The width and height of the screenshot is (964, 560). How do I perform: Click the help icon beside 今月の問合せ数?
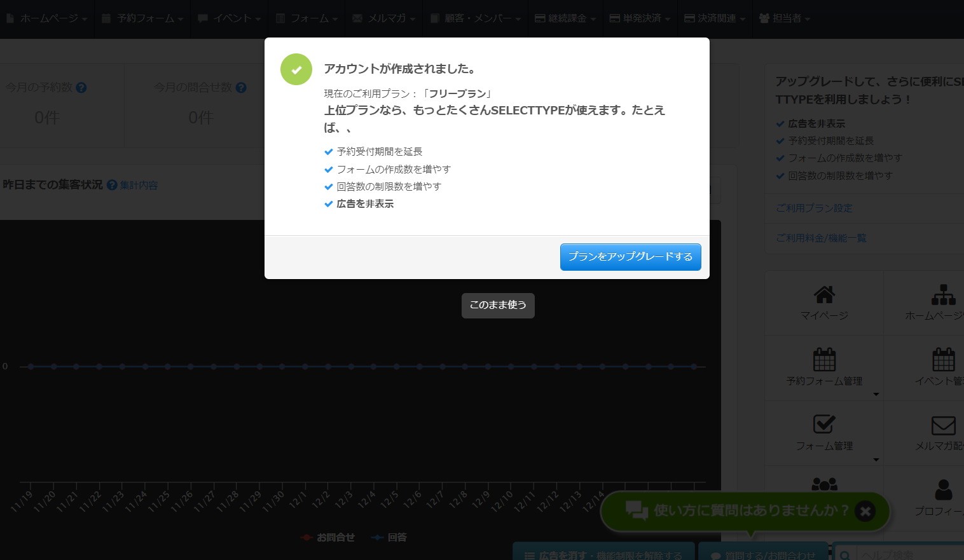(x=241, y=88)
